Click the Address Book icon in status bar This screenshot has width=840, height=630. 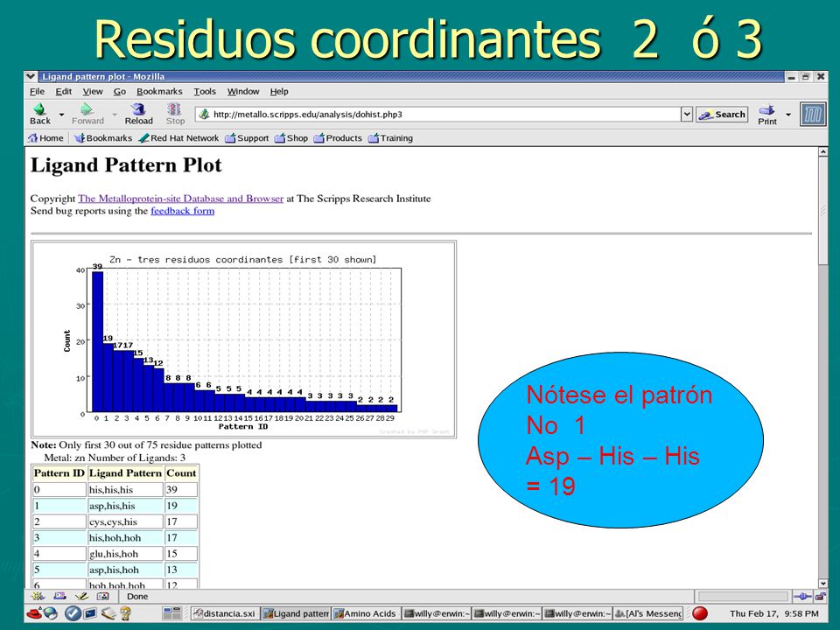pos(102,596)
